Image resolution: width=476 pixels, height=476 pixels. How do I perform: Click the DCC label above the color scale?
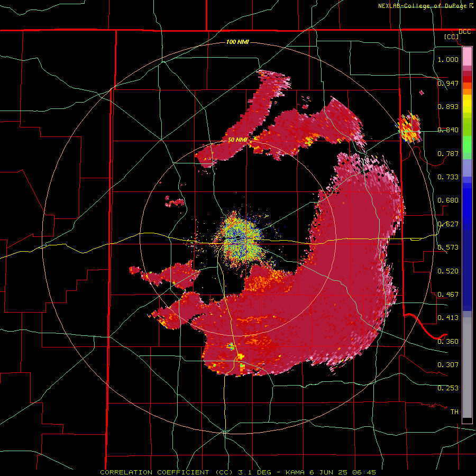465,32
